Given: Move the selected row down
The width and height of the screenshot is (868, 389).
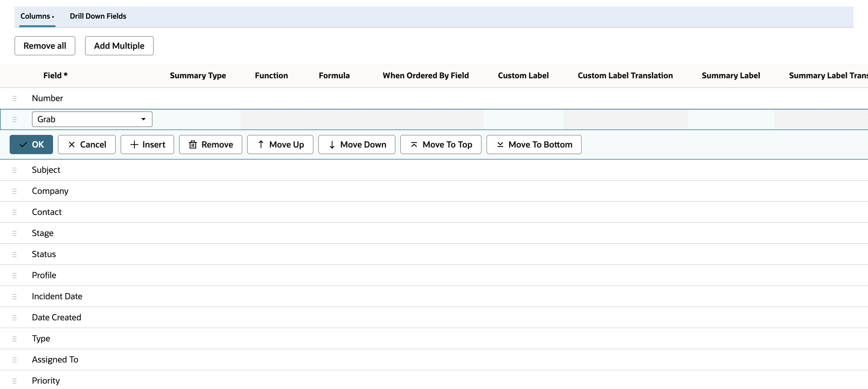Looking at the screenshot, I should tap(357, 144).
